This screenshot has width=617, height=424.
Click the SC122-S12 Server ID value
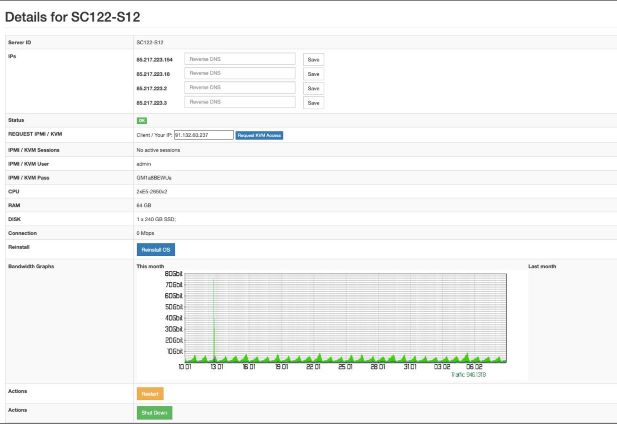(x=148, y=42)
